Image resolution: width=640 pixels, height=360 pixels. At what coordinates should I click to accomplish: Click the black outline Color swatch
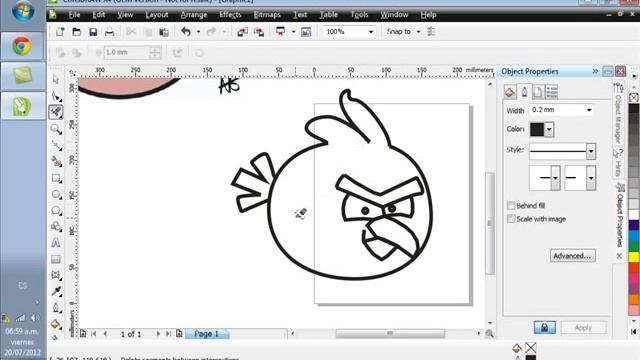coord(537,130)
